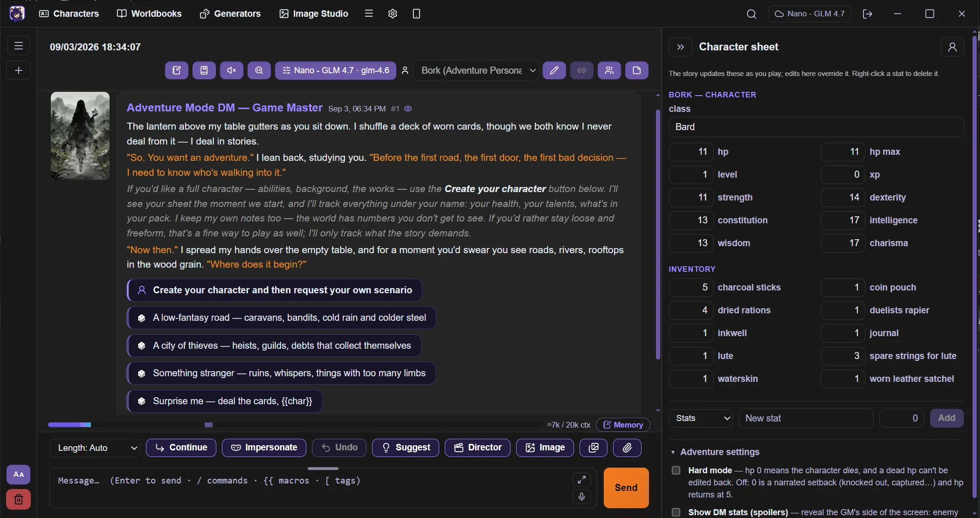Click the Image generation button

pos(545,448)
